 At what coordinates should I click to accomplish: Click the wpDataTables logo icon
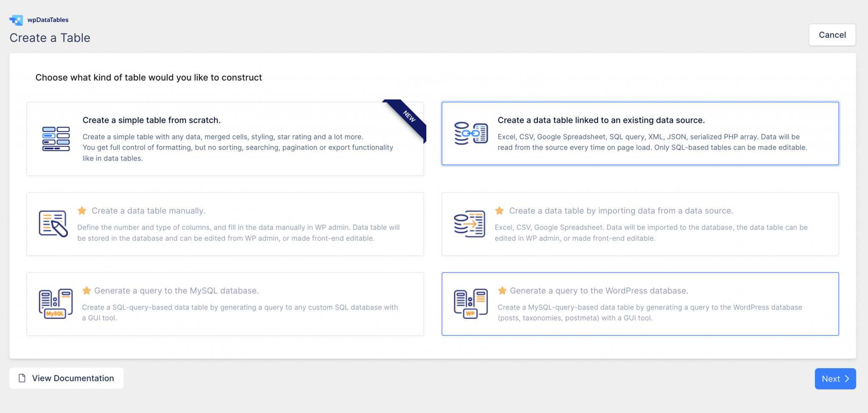click(x=16, y=20)
